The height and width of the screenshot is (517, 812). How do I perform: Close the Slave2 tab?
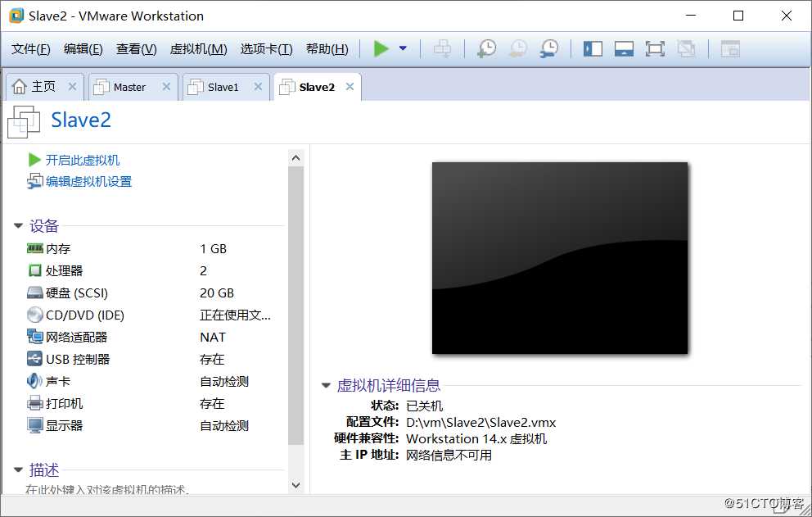click(350, 87)
